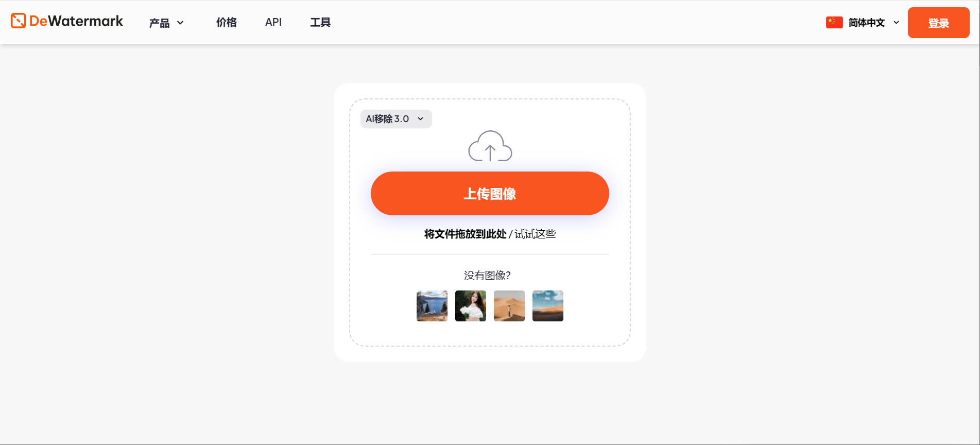Click the chevron next to 简体中文

896,23
